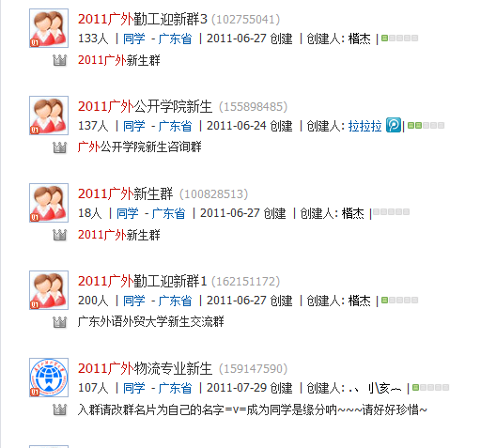Screen dimensions: 496x448
Task: Click crown icon beside 广外公开学院新生咨询群
Action: [59, 147]
